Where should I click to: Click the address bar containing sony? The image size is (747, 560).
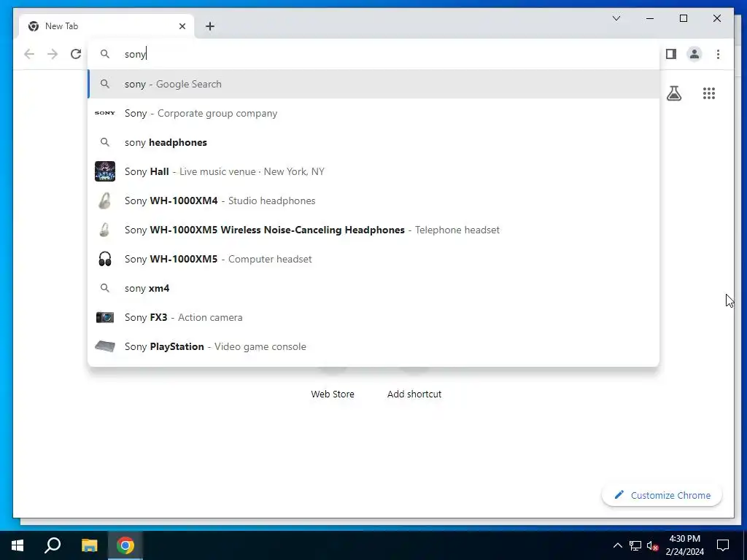coord(373,54)
